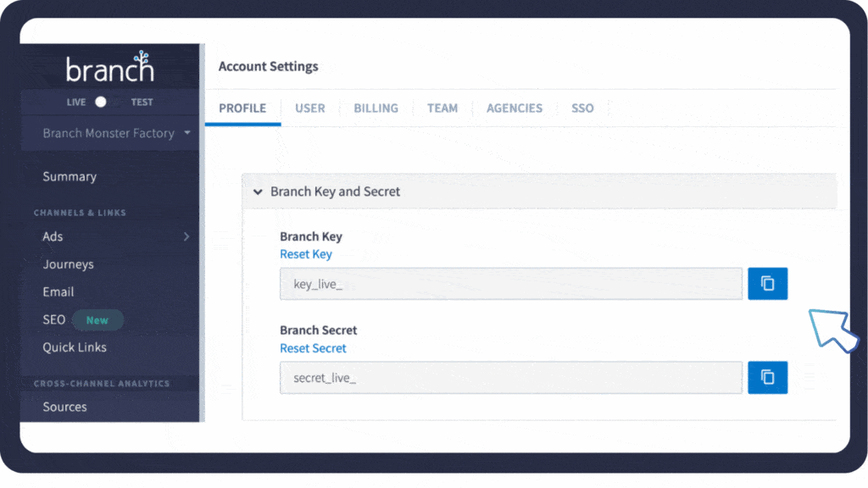This screenshot has height=488, width=868.
Task: Copy the Branch Secret to clipboard
Action: click(x=767, y=378)
